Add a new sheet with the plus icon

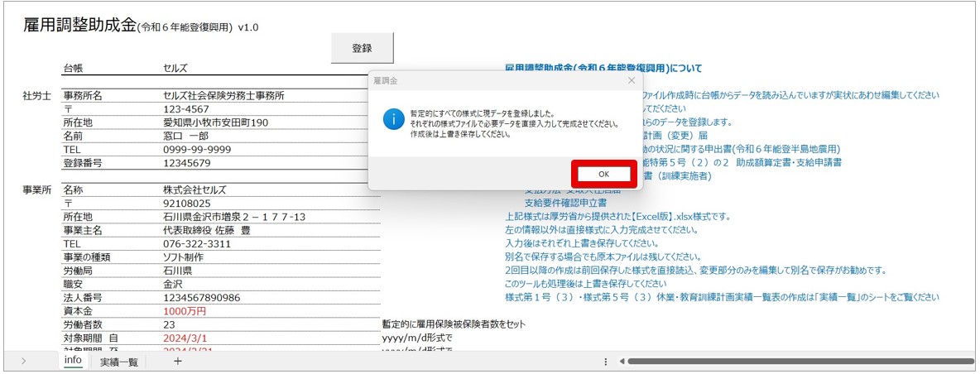click(x=178, y=361)
